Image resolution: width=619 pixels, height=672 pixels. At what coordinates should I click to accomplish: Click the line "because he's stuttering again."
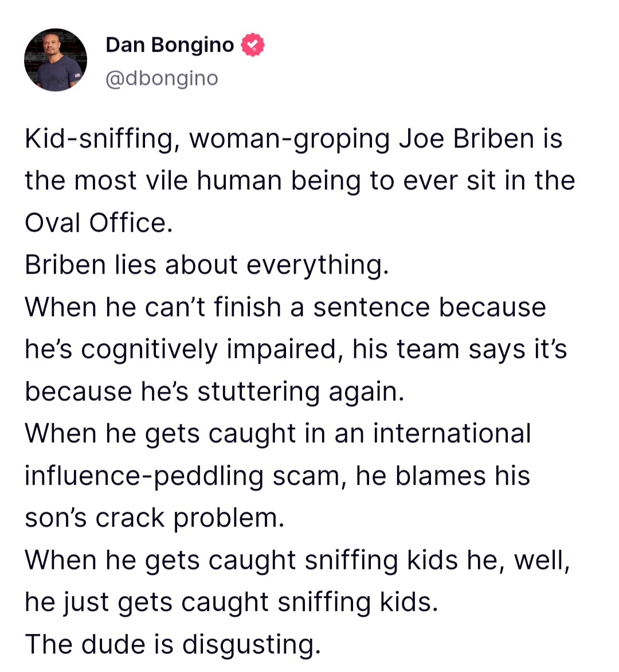tap(214, 391)
